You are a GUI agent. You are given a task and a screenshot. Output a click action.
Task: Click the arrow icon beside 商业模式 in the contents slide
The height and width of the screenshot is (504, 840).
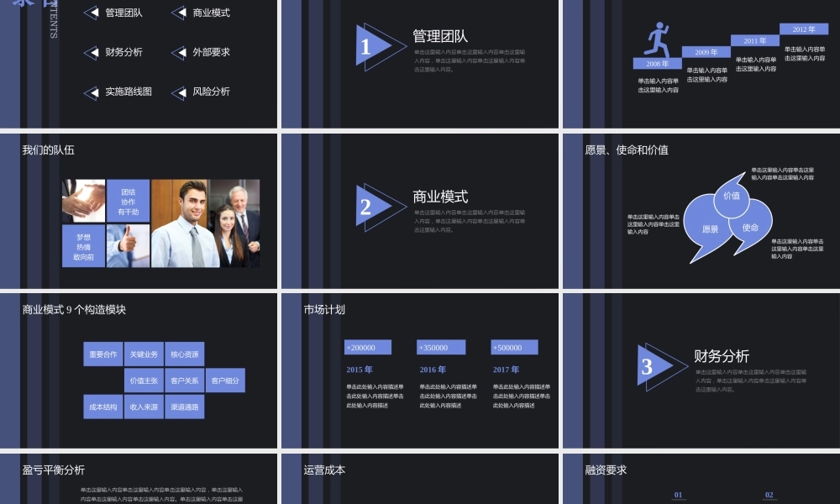[179, 13]
